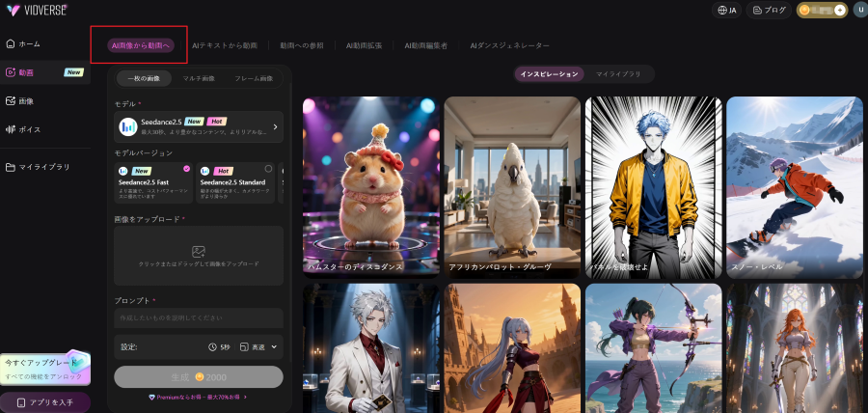
Task: Open the manga yellow-jacket character thumbnail
Action: pos(654,187)
